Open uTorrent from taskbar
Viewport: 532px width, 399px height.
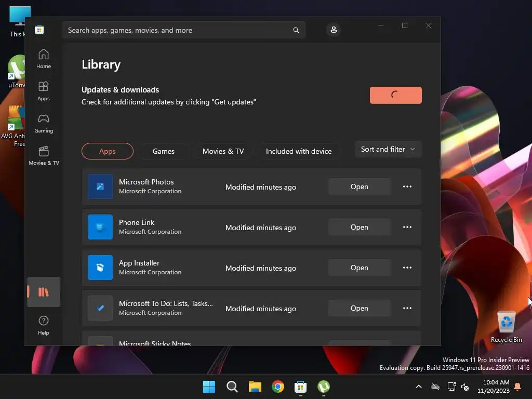[324, 387]
